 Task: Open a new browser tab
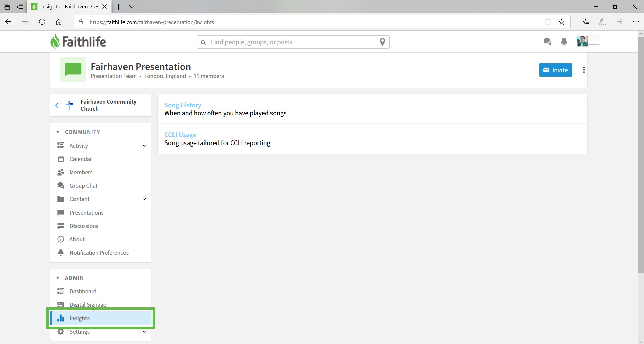pos(118,7)
